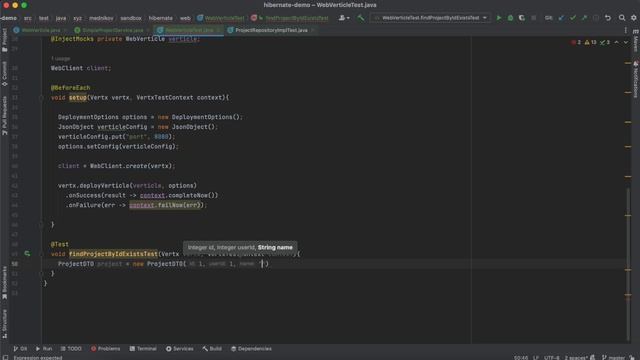Image resolution: width=640 pixels, height=360 pixels.
Task: Go to previous highlighted error arrow
Action: [x=617, y=42]
